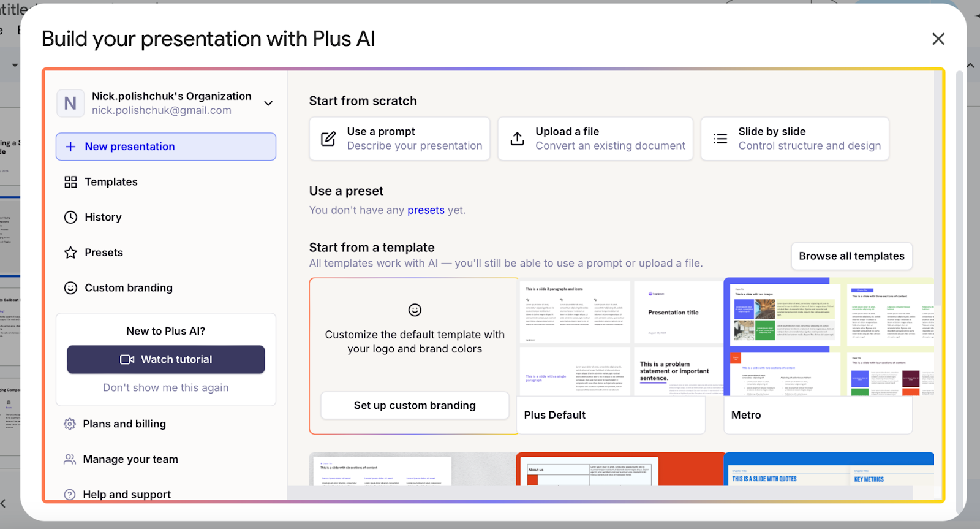Click the Start from scratch heading

pyautogui.click(x=363, y=101)
